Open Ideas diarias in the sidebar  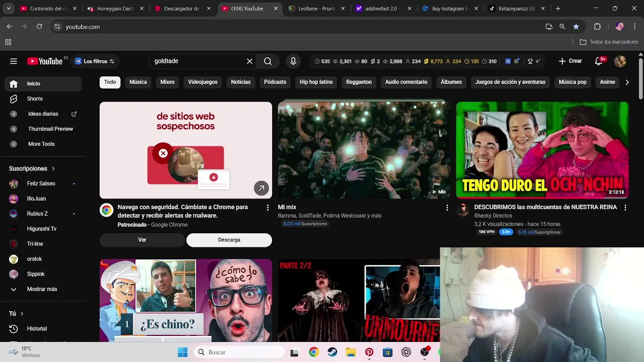coord(43,114)
